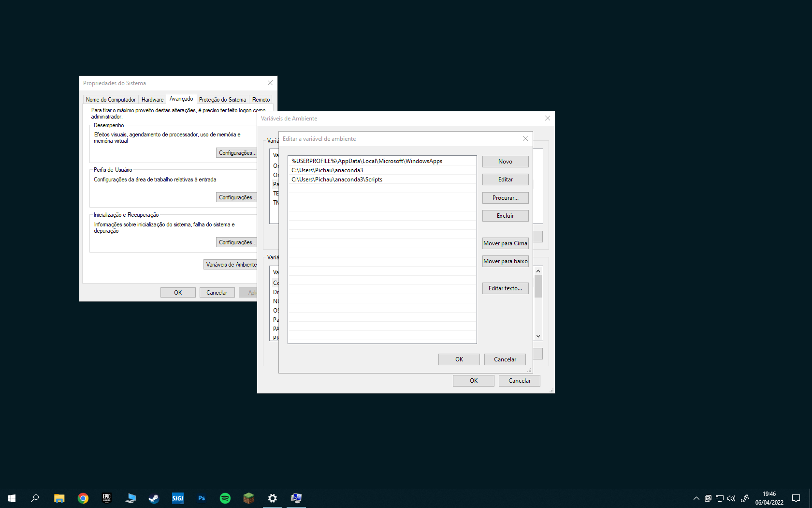Click Editar texto... button
Screen dimensions: 812x508
coord(505,288)
